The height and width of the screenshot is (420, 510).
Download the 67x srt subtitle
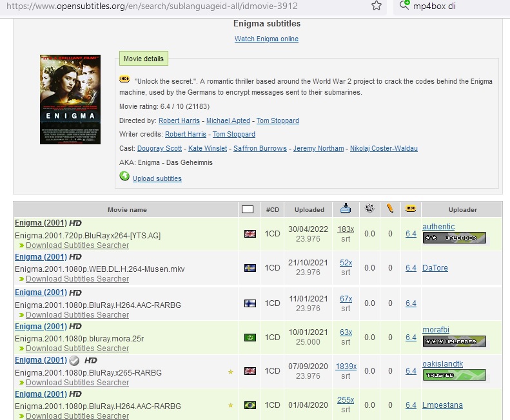tap(346, 299)
